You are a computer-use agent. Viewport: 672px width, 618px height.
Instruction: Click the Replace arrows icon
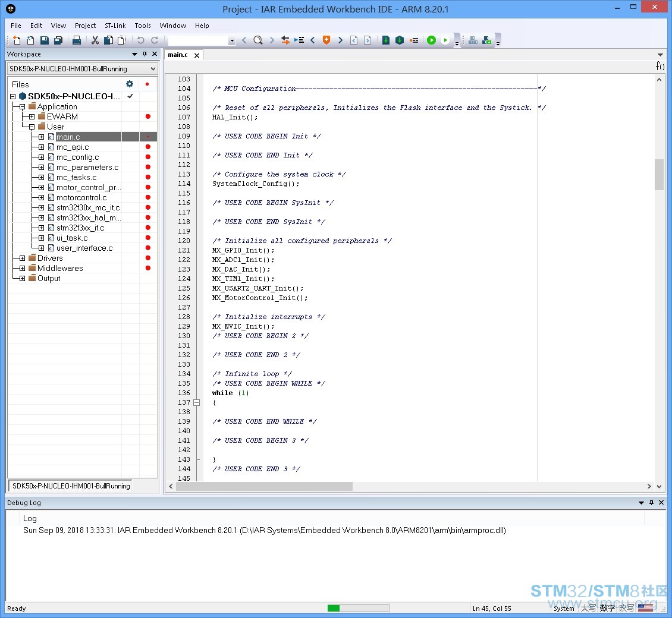coord(285,40)
